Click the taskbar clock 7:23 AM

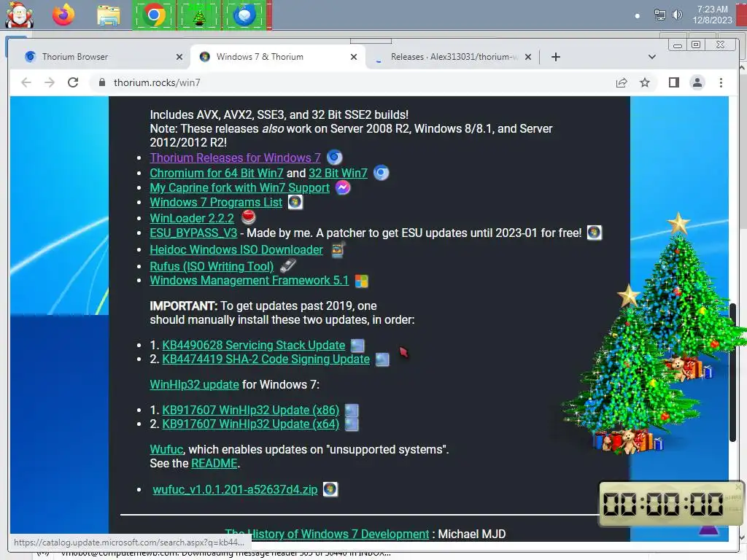click(x=712, y=15)
